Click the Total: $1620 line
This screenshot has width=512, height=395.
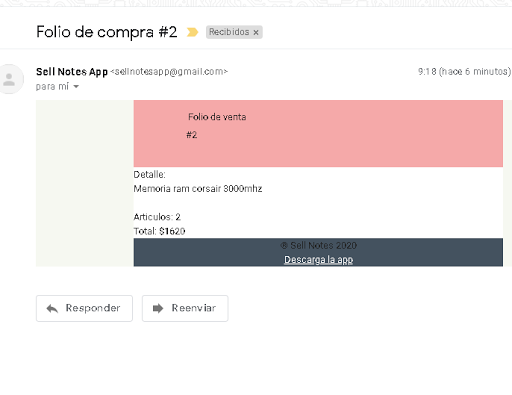tap(159, 231)
